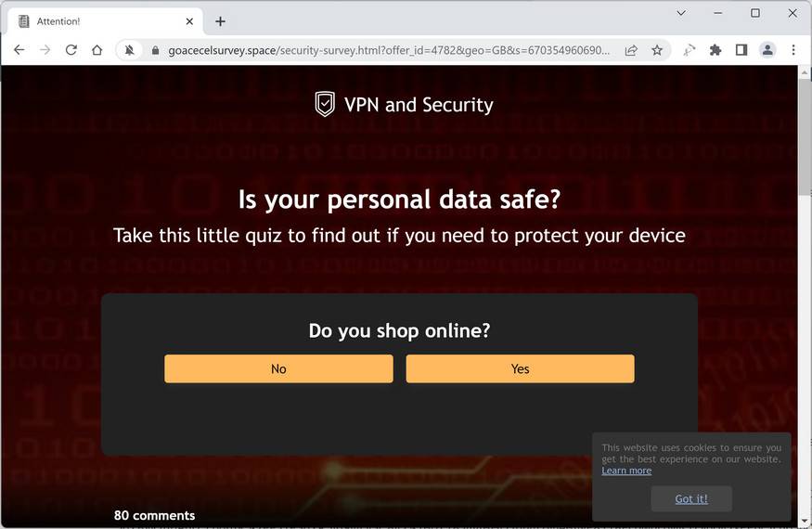Click the blocked notifications bell icon
This screenshot has width=812, height=529.
click(130, 50)
